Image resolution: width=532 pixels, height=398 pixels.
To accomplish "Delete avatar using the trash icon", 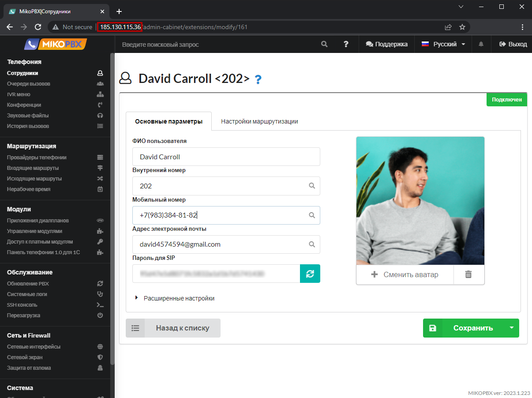I will pyautogui.click(x=468, y=274).
